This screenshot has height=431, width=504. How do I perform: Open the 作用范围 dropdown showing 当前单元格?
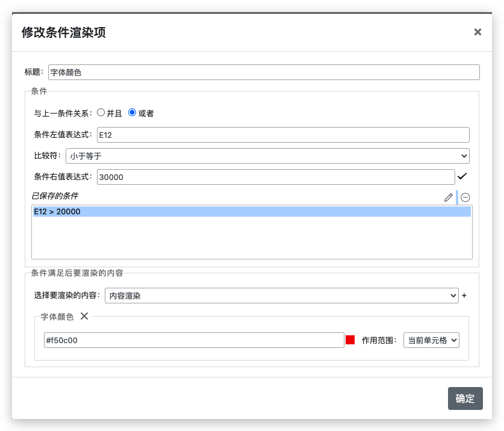431,340
